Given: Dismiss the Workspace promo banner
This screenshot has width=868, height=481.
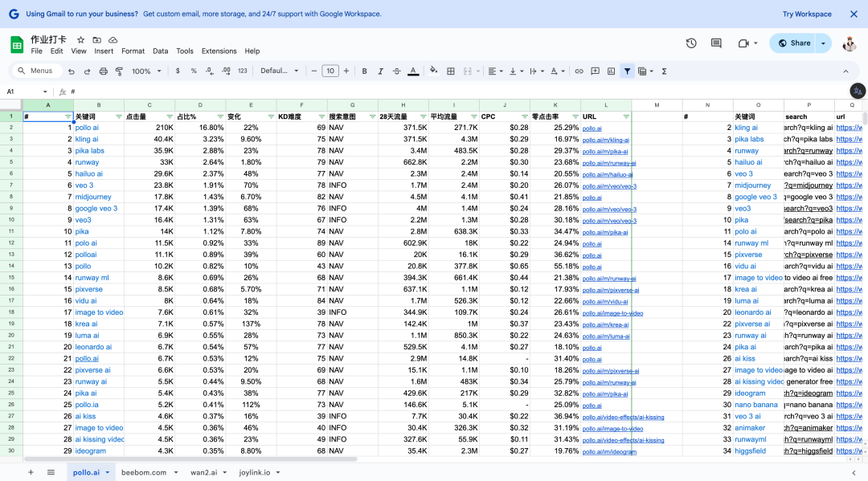Looking at the screenshot, I should coord(854,14).
